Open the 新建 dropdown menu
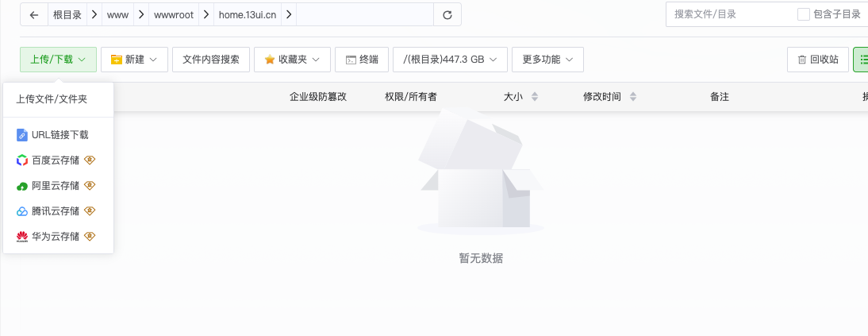868x336 pixels. [x=134, y=60]
